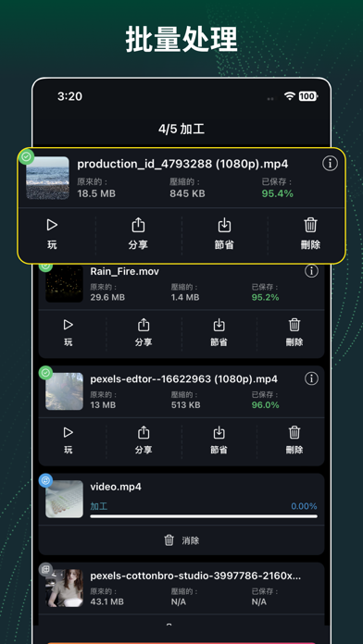Save the pexels-edtor--16622963 compressed file

(x=219, y=440)
